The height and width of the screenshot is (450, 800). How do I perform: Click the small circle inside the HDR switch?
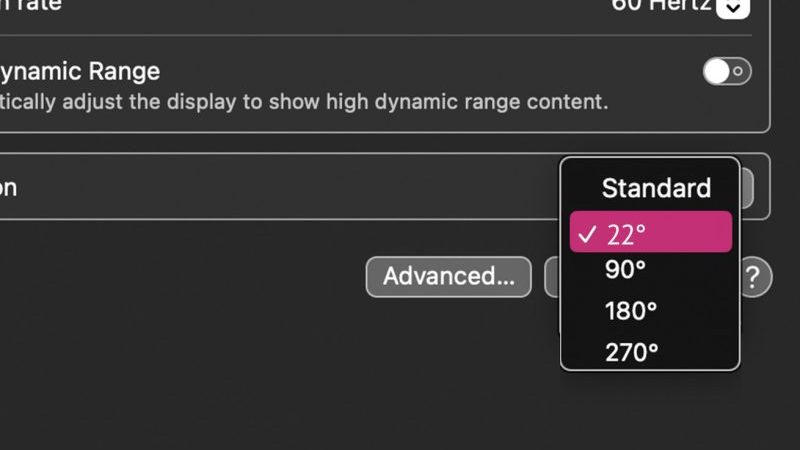point(738,71)
